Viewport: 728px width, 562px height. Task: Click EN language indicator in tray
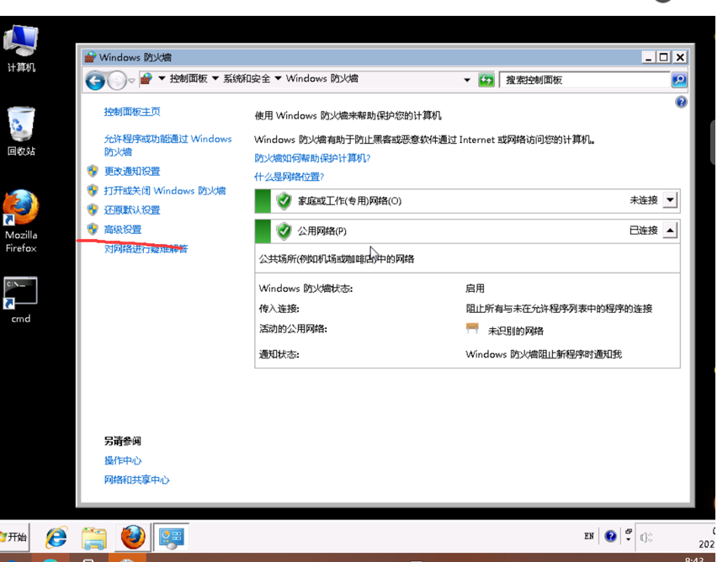coord(589,537)
